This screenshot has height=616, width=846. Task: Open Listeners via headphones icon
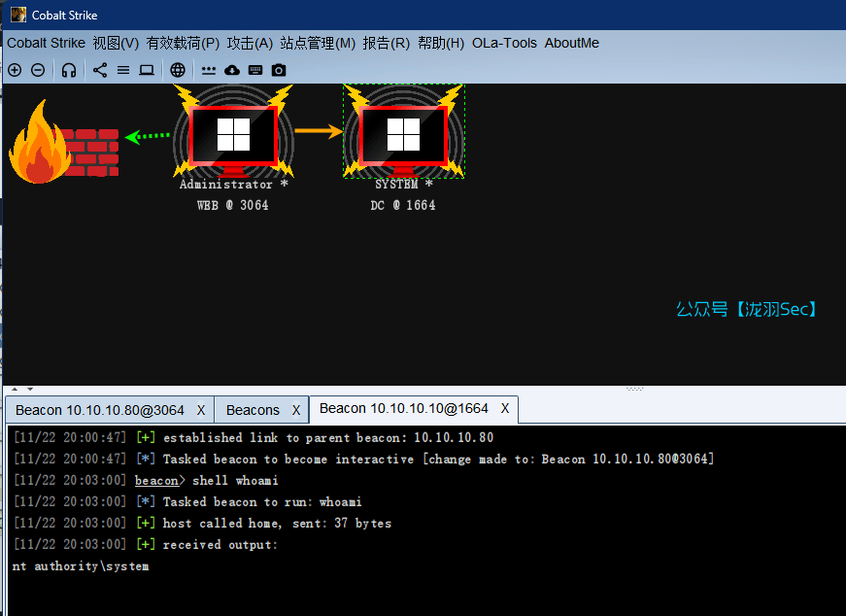click(x=69, y=70)
